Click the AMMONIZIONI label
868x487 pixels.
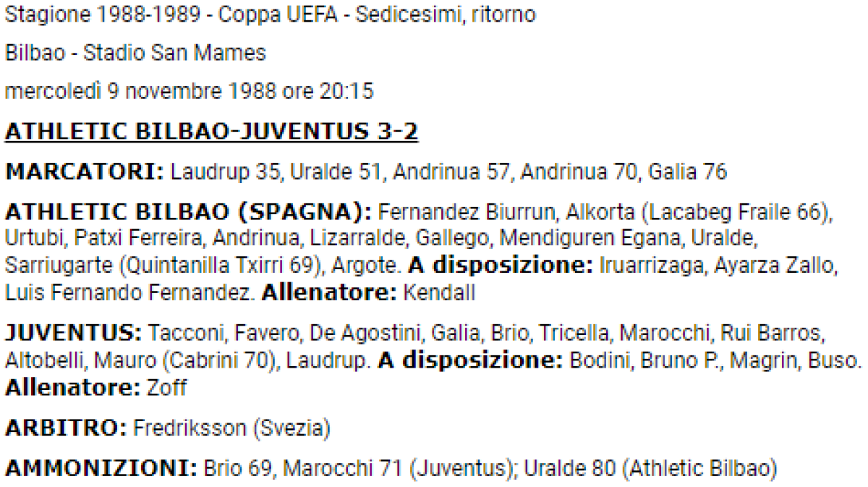(x=101, y=467)
